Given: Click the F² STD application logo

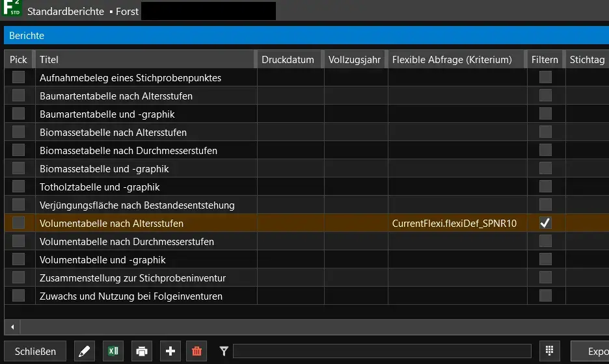Looking at the screenshot, I should pyautogui.click(x=11, y=11).
